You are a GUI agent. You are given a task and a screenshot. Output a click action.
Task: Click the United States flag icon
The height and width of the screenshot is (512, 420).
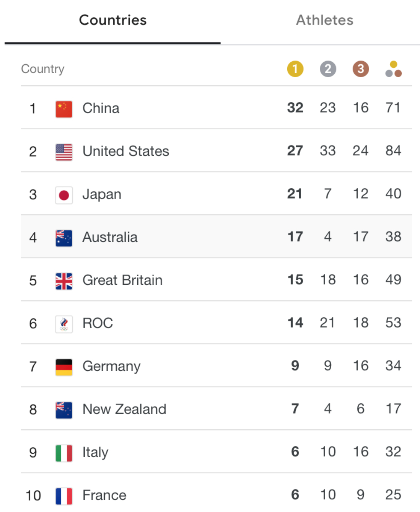[x=64, y=152]
